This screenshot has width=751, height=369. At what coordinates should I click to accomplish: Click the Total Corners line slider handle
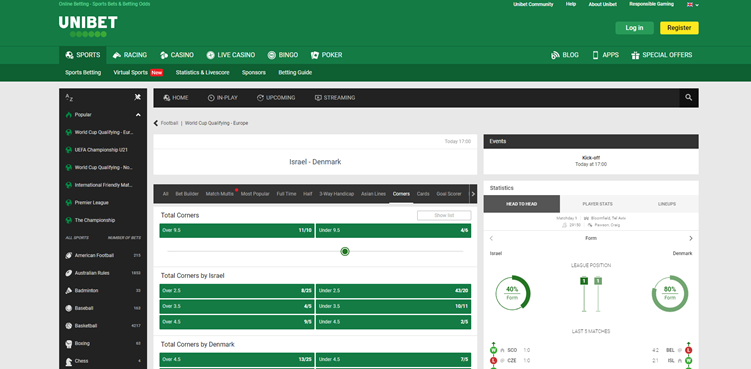(345, 252)
